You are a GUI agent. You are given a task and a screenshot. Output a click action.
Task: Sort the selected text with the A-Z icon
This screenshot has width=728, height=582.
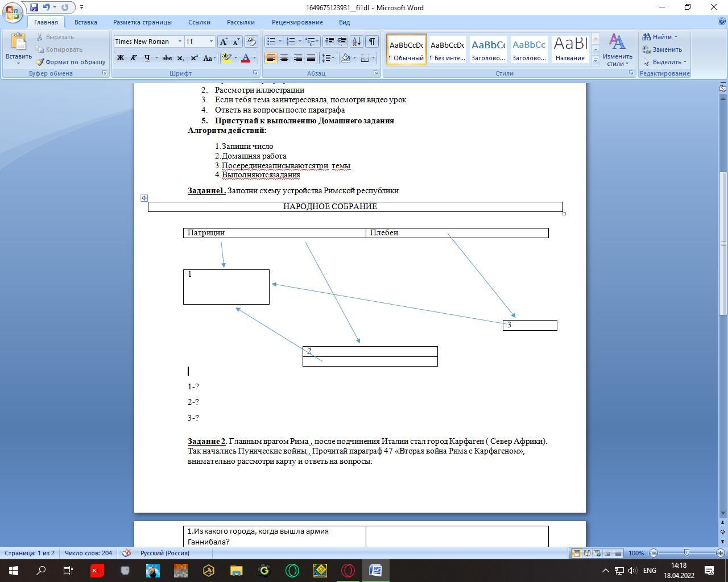tap(357, 41)
